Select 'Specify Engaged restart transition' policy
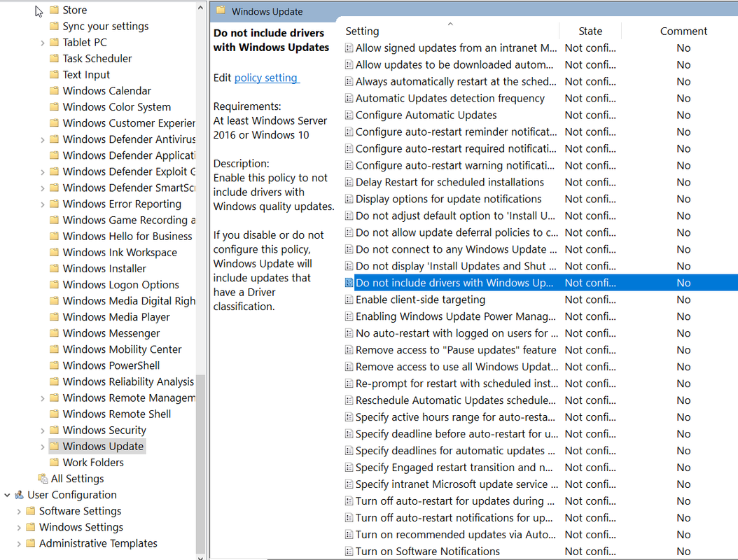 coord(454,468)
